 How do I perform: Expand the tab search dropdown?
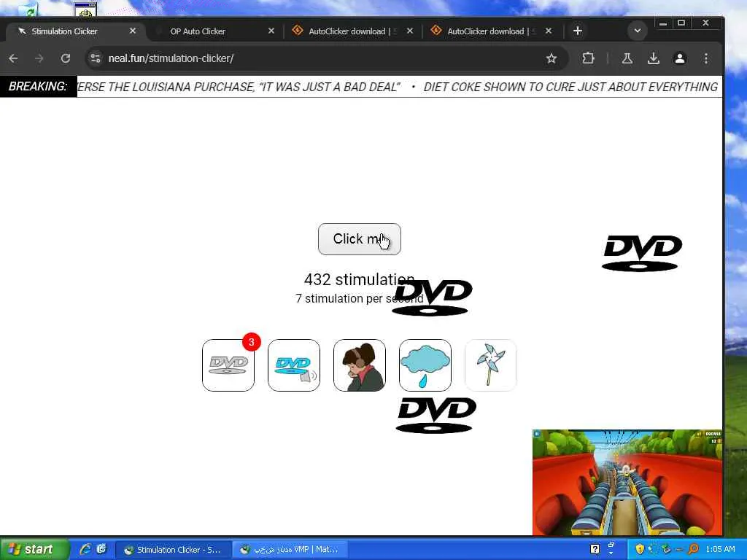638,31
